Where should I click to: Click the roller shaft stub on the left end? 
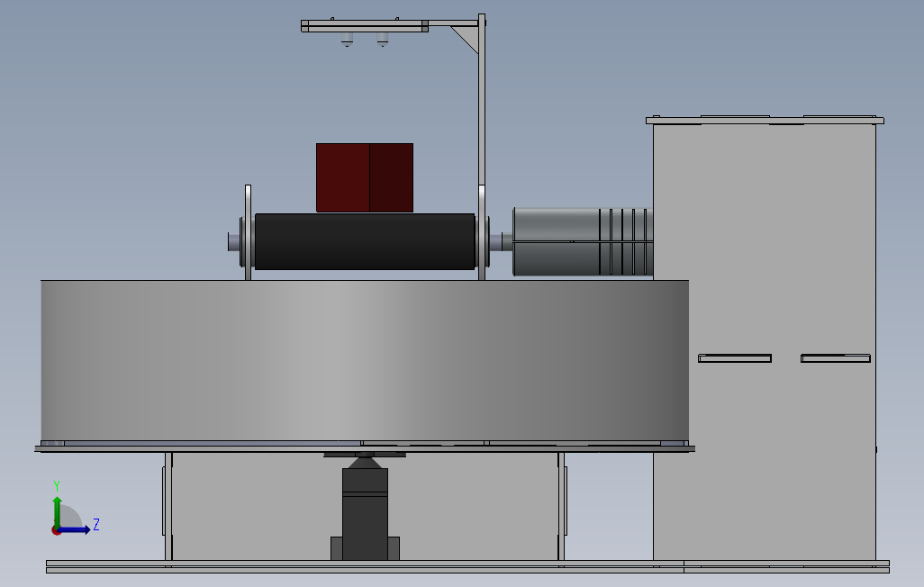coord(233,241)
